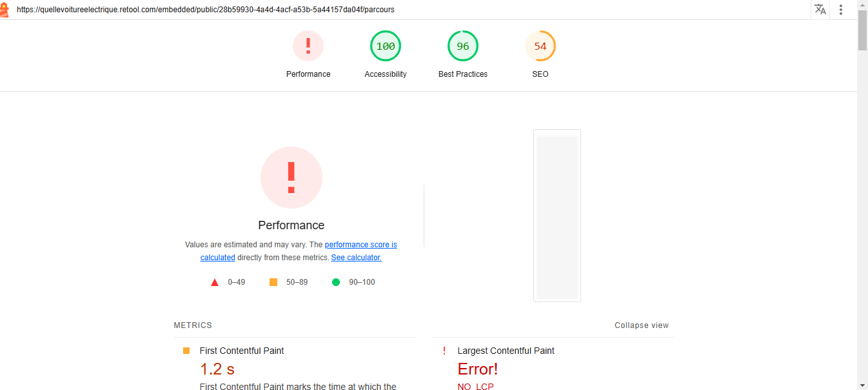Open the three-dot tools menu
Image resolution: width=868 pixels, height=390 pixels.
pyautogui.click(x=841, y=10)
